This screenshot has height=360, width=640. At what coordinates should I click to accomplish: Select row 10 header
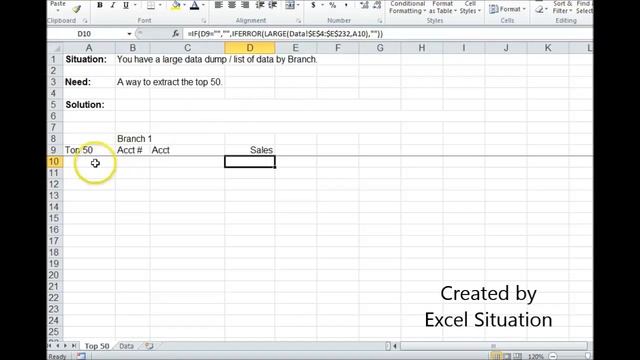click(x=54, y=162)
